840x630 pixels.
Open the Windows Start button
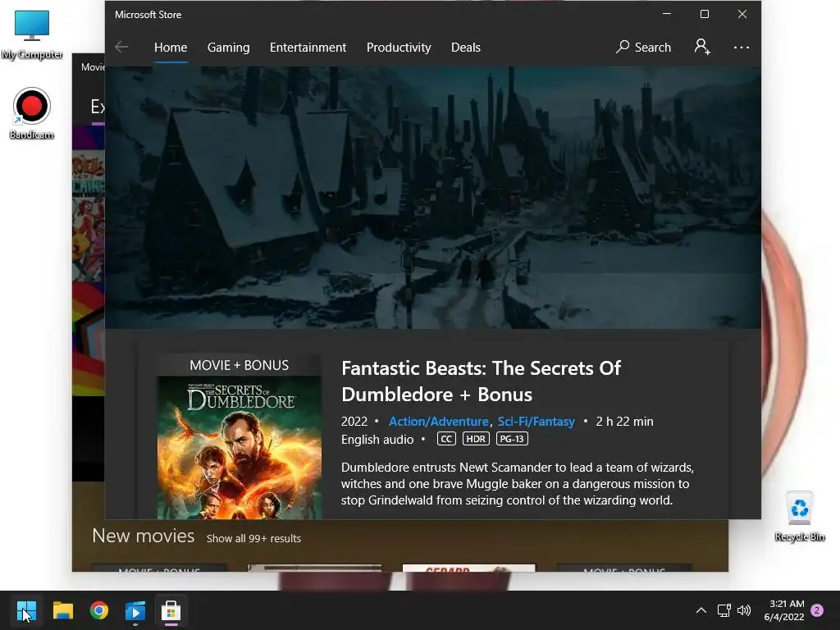pos(26,610)
